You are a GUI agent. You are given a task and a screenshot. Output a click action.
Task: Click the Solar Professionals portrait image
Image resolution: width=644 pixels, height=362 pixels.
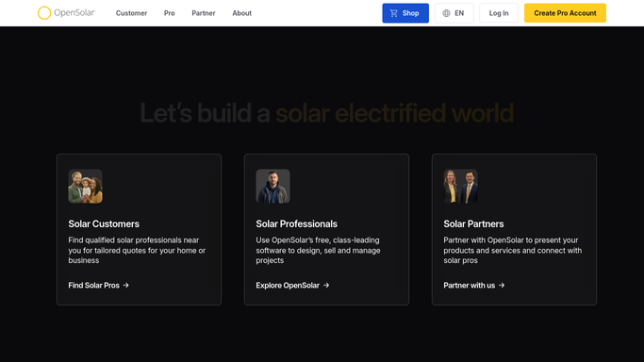[273, 187]
